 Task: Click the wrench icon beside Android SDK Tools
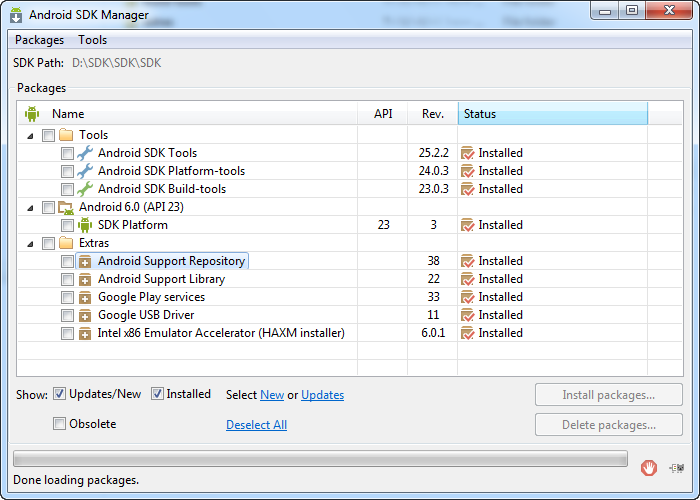pos(85,153)
